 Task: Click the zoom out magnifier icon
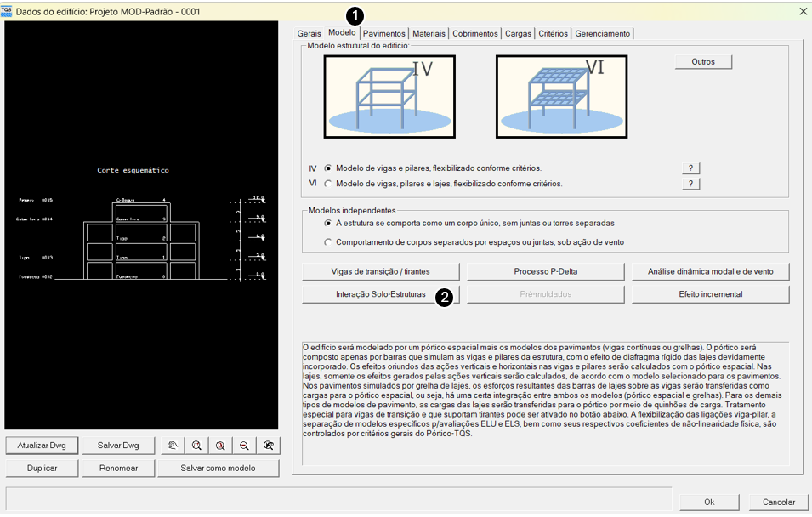[x=244, y=446]
